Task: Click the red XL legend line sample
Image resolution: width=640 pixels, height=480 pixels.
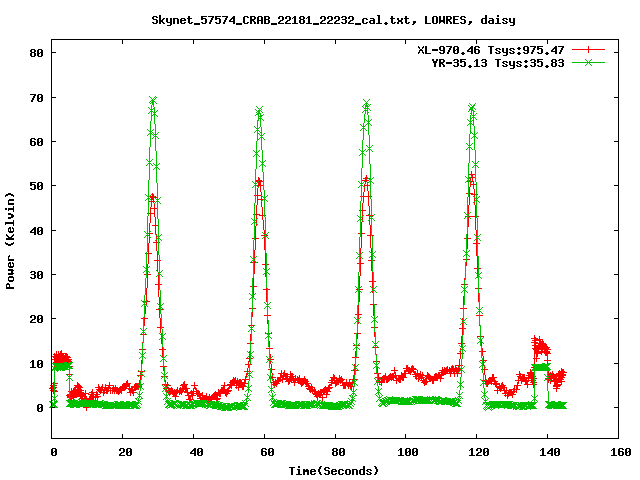Action: click(x=588, y=50)
